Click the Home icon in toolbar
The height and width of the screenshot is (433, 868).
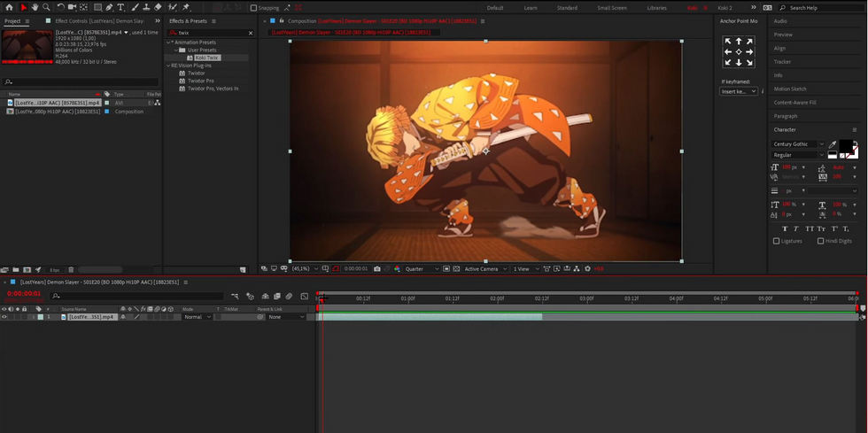click(9, 7)
